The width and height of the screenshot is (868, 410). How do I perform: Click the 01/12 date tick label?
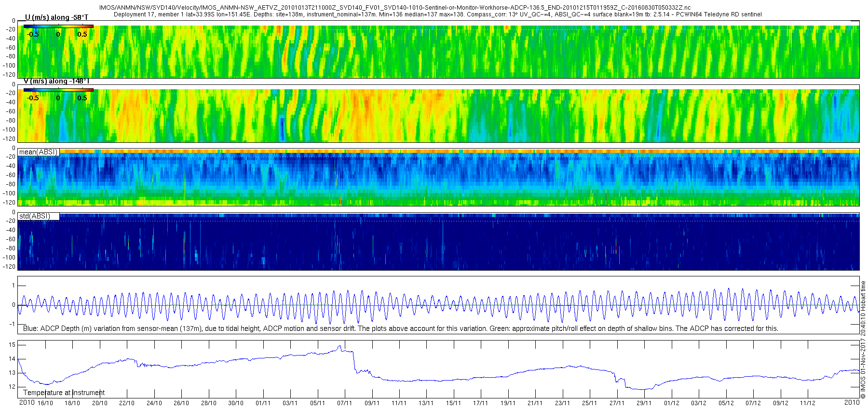click(x=672, y=403)
